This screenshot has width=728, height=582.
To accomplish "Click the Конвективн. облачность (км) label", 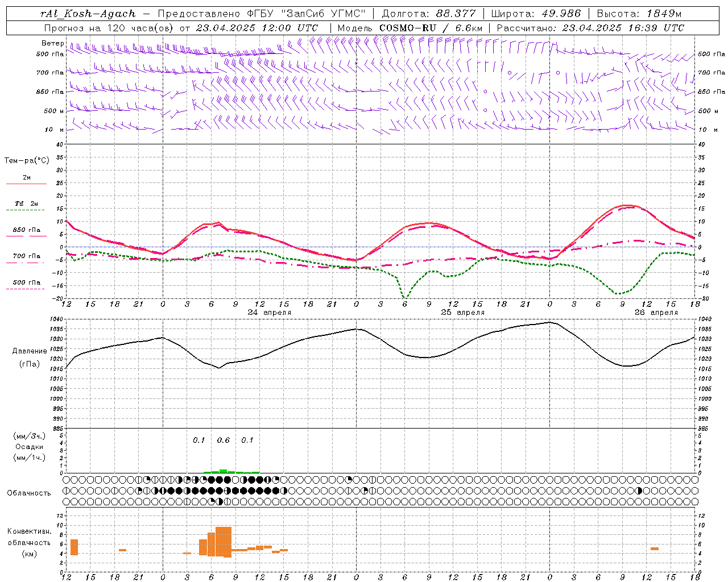I will 29,542.
